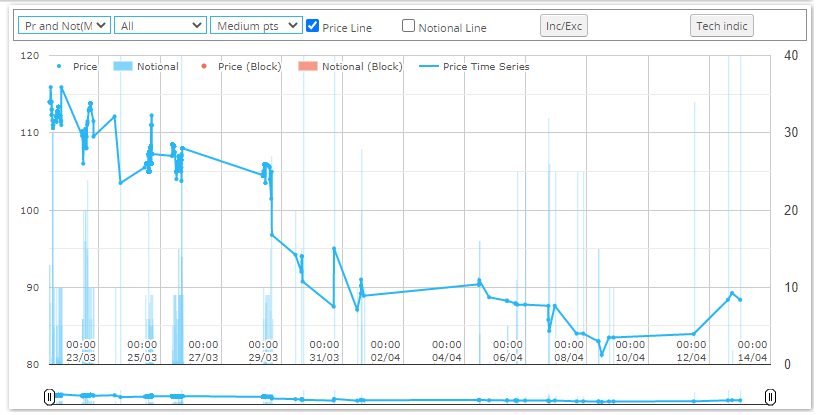This screenshot has height=415, width=816.
Task: Click the Price Line label text
Action: click(347, 28)
